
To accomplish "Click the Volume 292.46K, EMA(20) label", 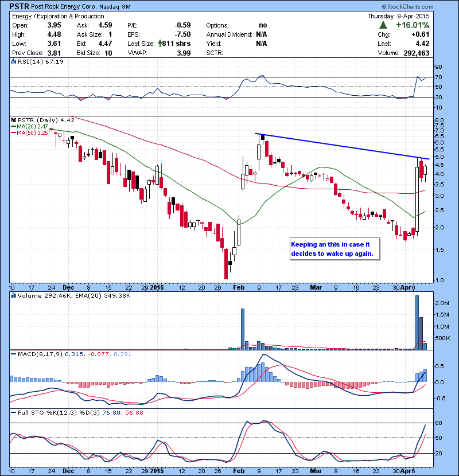I will point(74,296).
